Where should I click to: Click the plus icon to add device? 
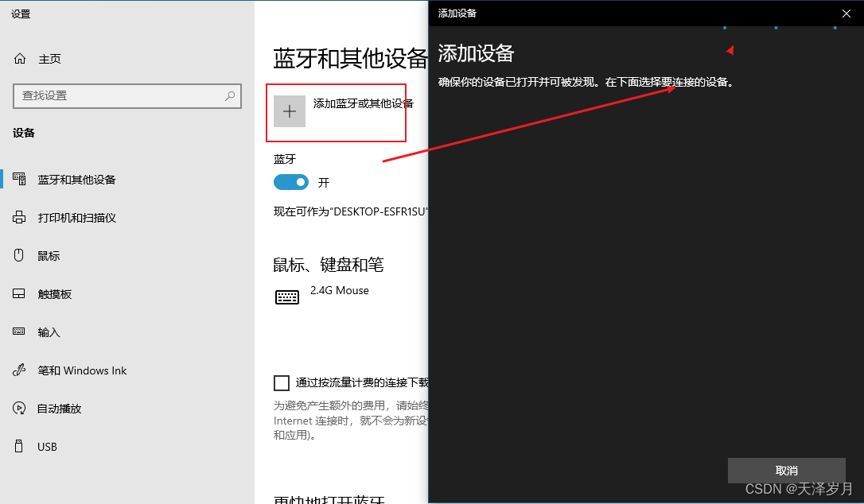pyautogui.click(x=289, y=110)
